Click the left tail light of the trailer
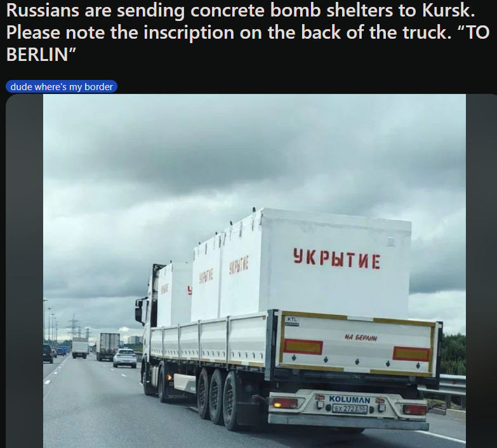The image size is (497, 448). [x=284, y=403]
